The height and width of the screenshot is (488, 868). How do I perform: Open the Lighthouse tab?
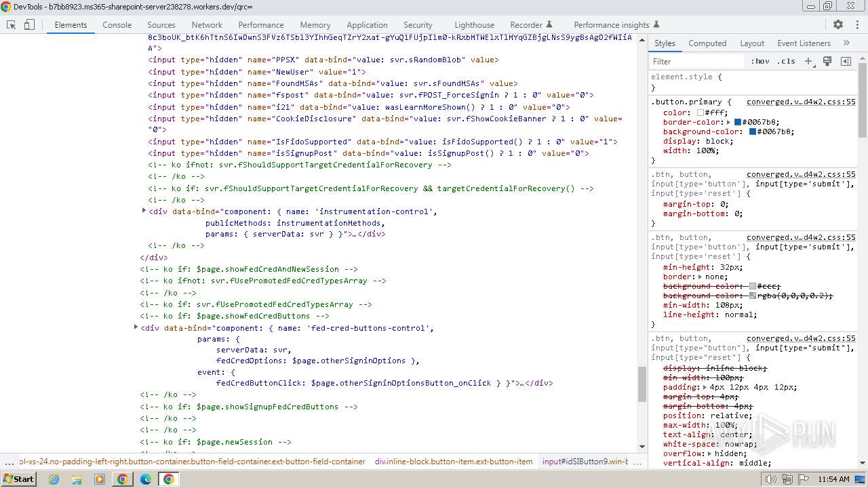coord(474,24)
